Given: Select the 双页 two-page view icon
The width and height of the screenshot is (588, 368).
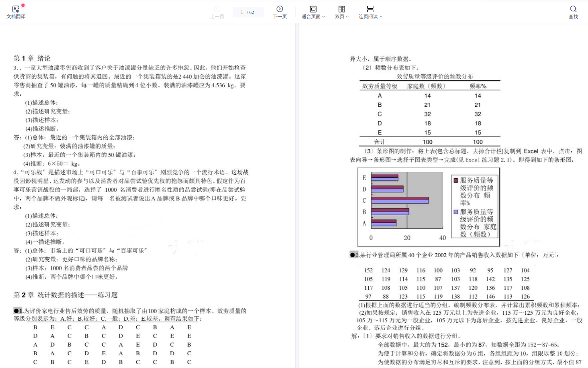Looking at the screenshot, I should 341,9.
